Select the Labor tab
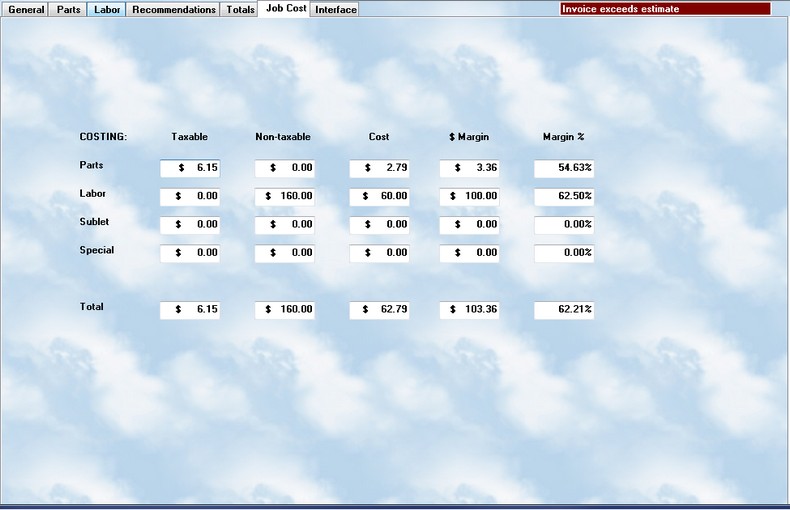The width and height of the screenshot is (790, 510). click(107, 10)
